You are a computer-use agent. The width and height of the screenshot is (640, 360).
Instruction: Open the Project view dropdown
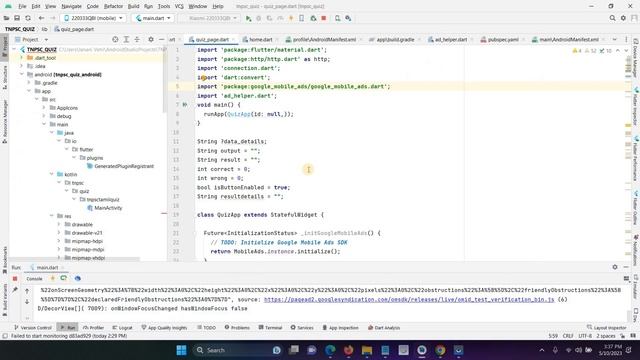(x=31, y=40)
